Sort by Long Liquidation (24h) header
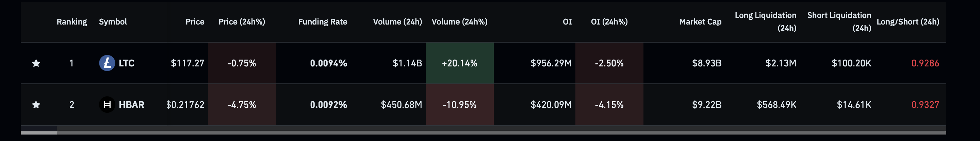980x141 pixels. coord(765,21)
